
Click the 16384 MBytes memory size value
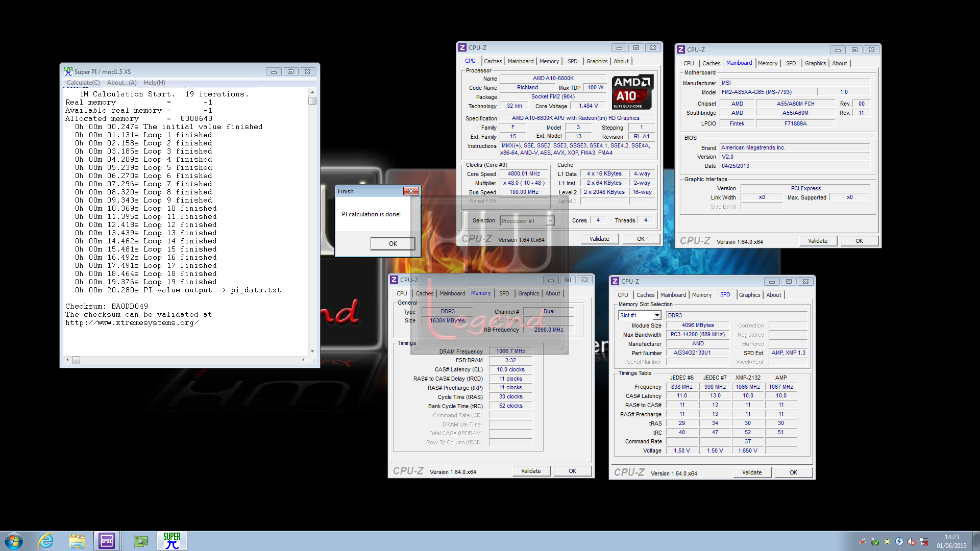pos(447,321)
